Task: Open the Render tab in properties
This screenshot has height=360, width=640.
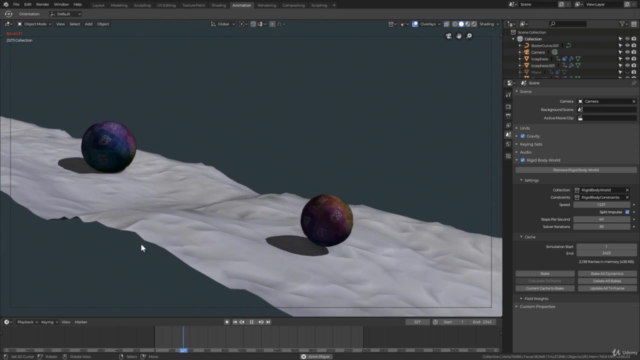Action: click(x=508, y=107)
